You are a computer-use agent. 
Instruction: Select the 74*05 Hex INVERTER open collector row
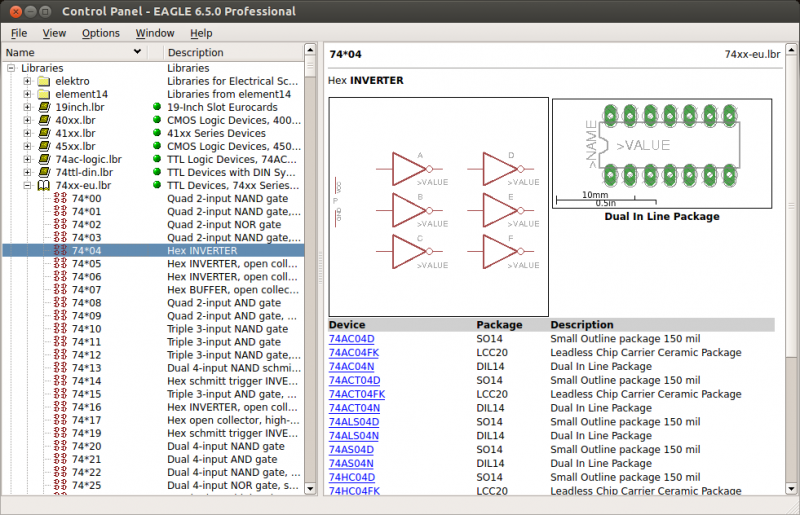point(153,264)
